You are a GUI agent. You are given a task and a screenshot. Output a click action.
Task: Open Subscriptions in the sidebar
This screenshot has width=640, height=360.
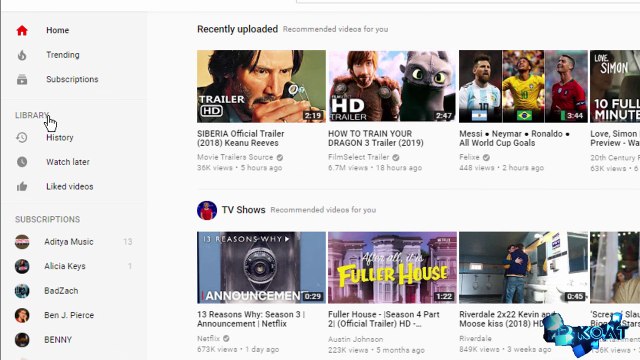[x=73, y=79]
